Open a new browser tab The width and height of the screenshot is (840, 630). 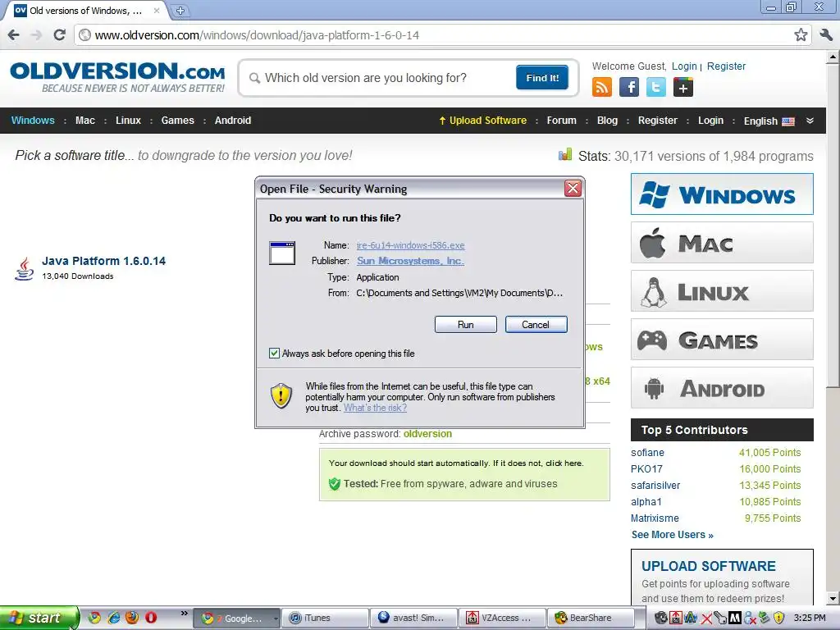click(180, 11)
